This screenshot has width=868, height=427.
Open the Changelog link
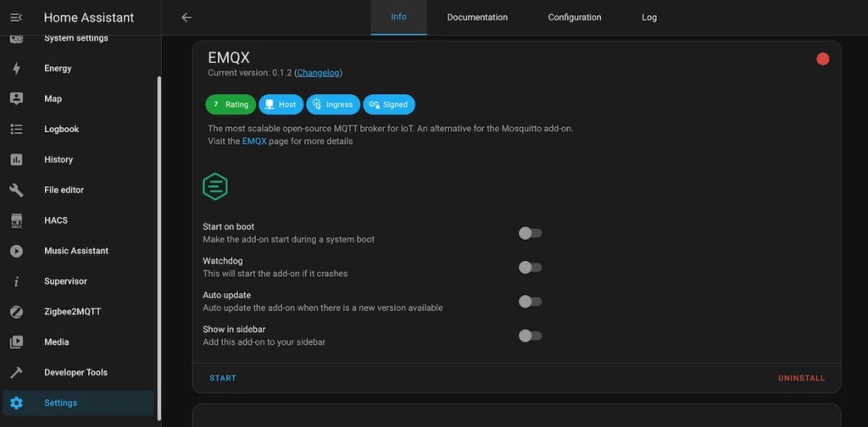click(x=319, y=73)
